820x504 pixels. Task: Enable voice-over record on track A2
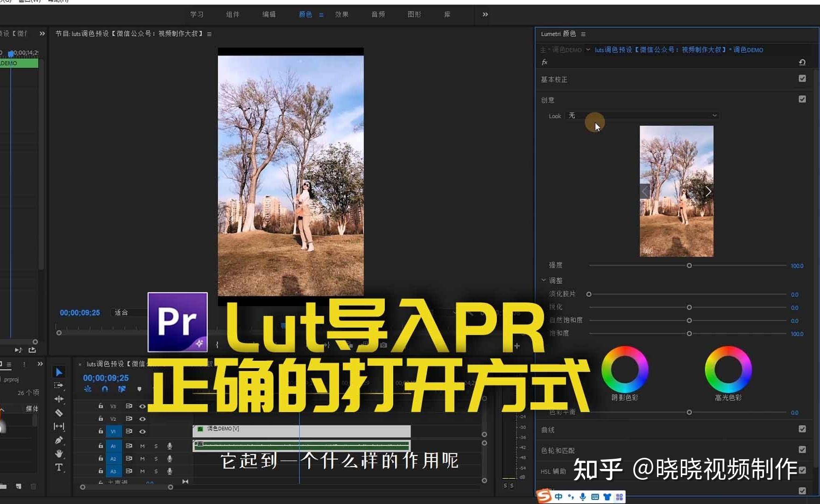click(170, 459)
